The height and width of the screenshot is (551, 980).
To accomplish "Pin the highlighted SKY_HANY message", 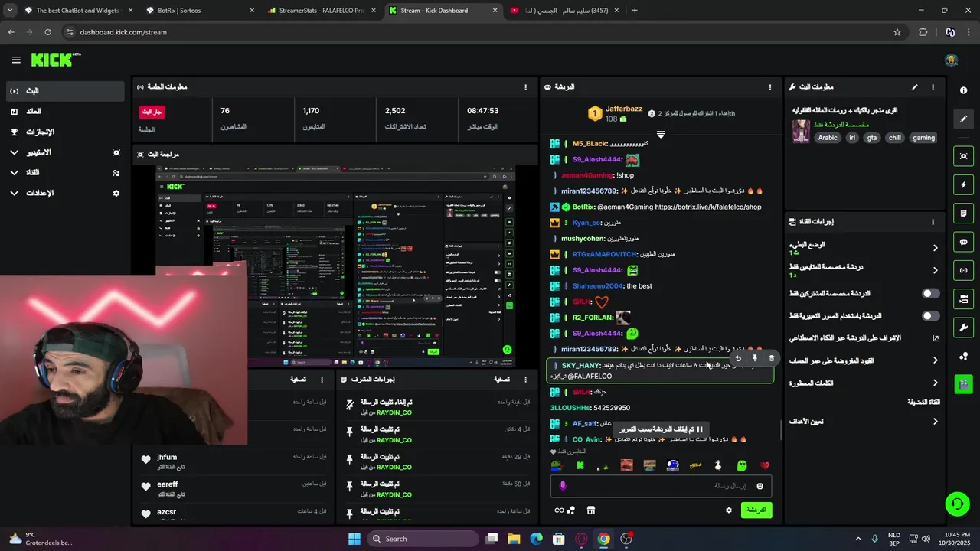I will point(755,358).
